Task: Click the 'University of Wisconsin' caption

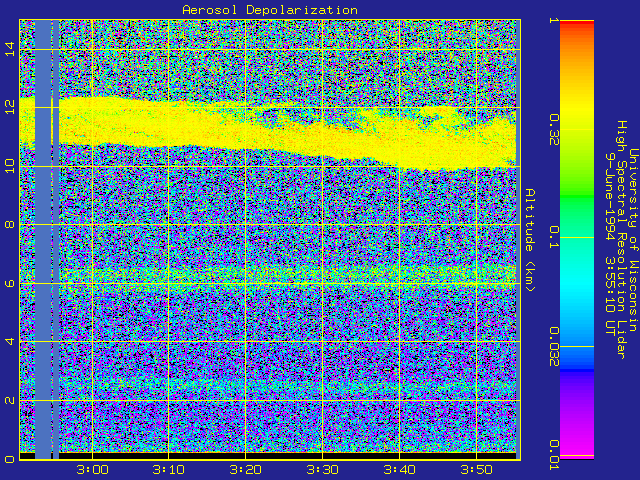Action: pos(633,240)
